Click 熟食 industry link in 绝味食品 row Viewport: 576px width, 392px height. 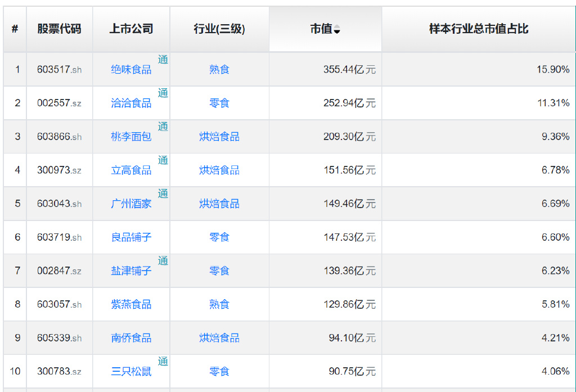click(x=219, y=69)
